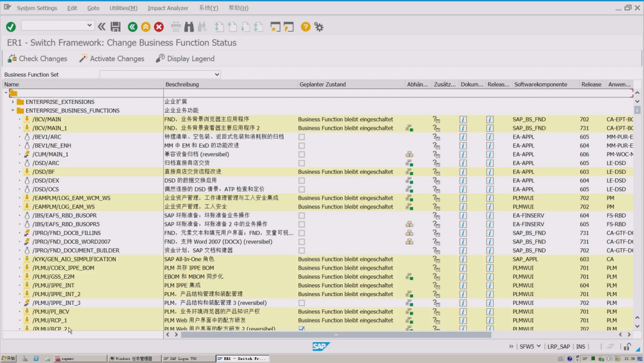Open the Customize Layout gear icon
644x363 pixels.
[x=318, y=27]
